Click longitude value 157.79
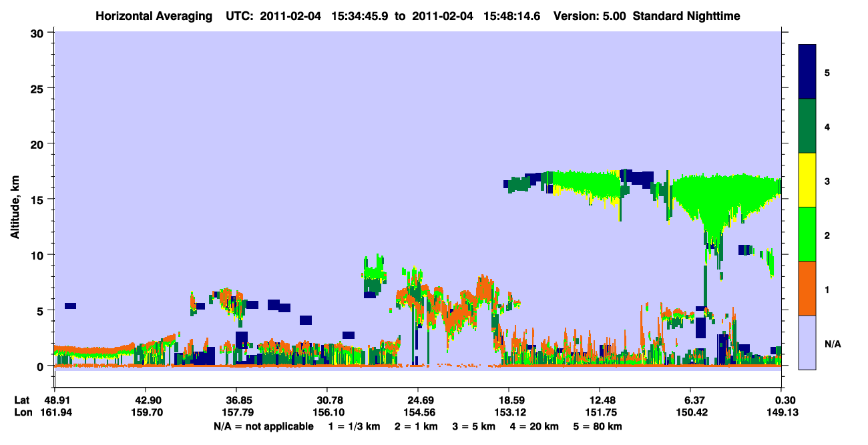Image resolution: width=868 pixels, height=445 pixels. coord(236,412)
